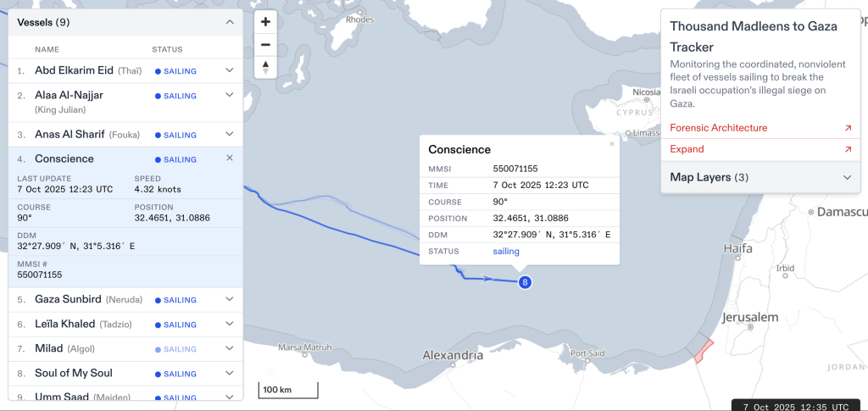Select Soul of My Soul vessel
868x411 pixels.
click(x=74, y=373)
